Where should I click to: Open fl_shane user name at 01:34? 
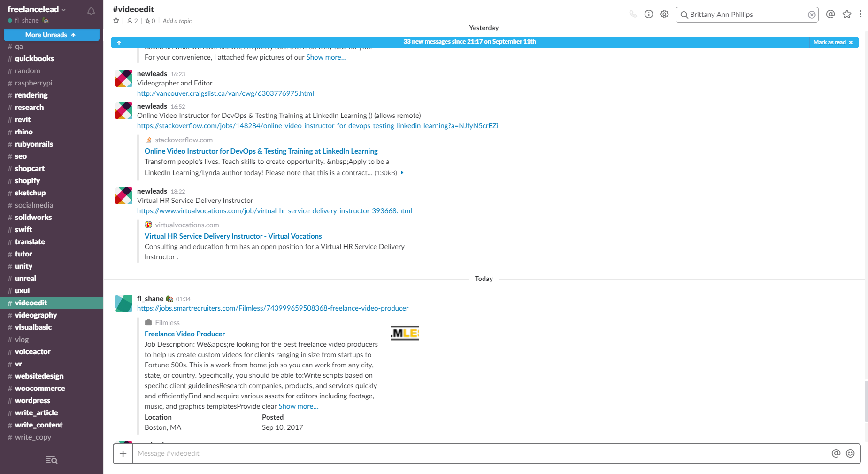coord(150,299)
